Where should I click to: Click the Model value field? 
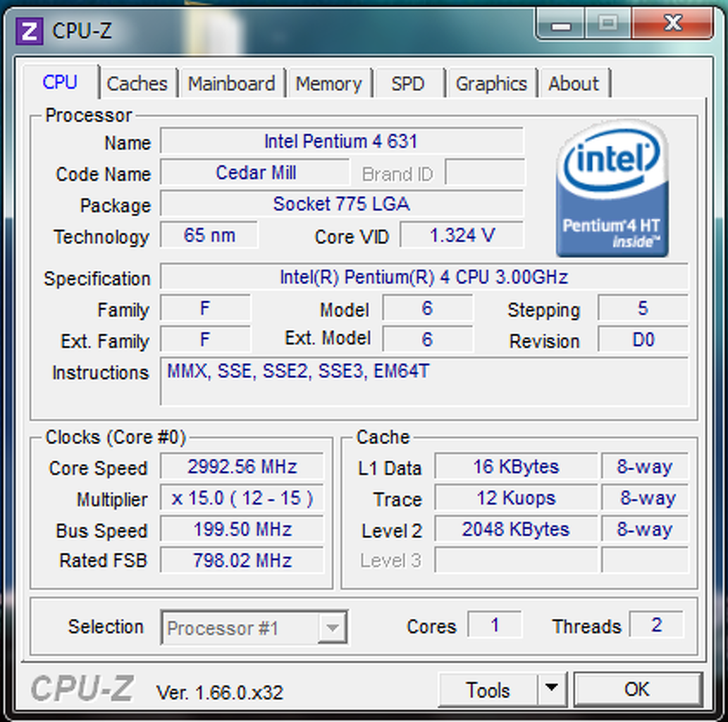[428, 308]
